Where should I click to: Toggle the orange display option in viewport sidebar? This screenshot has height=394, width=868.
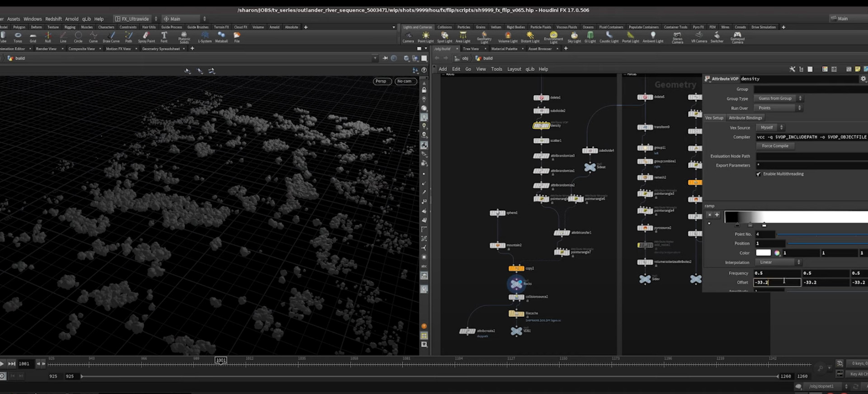click(424, 326)
